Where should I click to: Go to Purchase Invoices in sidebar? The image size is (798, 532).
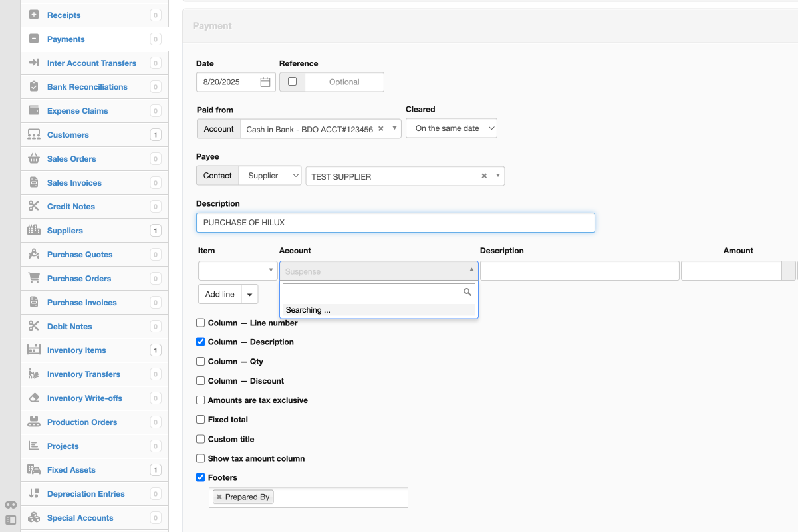point(82,303)
